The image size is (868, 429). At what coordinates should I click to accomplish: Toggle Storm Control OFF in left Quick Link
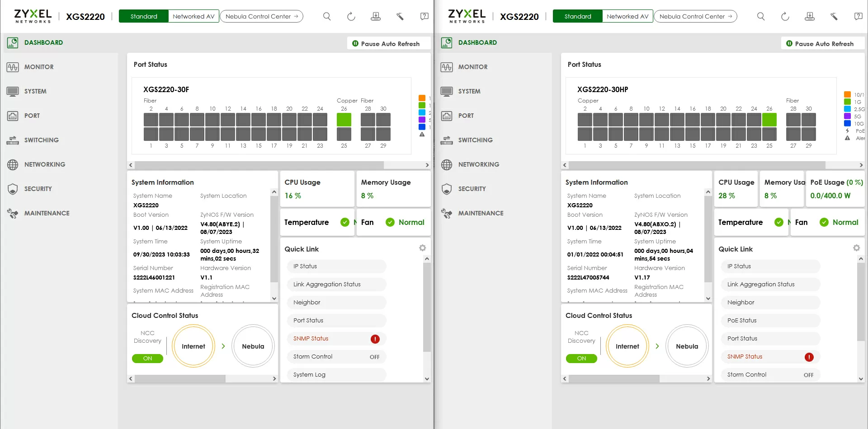[x=374, y=357]
